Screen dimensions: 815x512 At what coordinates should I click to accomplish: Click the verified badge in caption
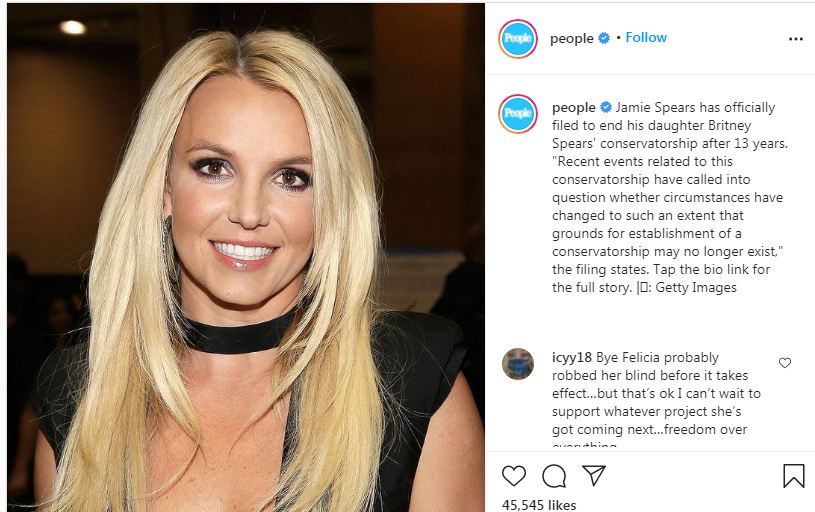[606, 107]
